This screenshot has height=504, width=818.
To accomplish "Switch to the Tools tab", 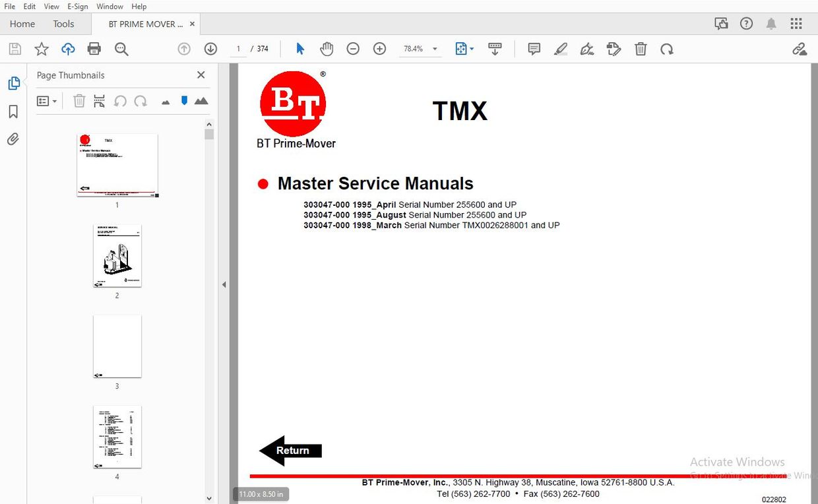I will point(63,23).
